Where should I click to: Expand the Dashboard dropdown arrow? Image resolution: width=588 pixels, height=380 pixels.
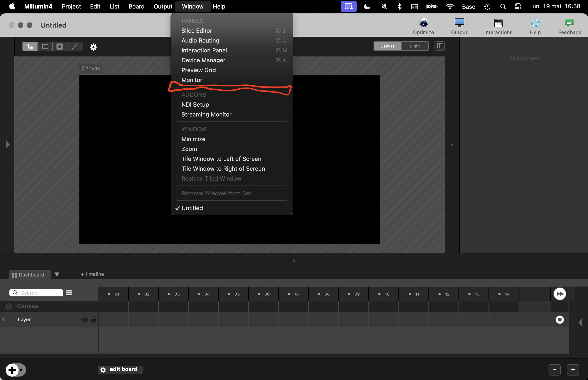click(57, 275)
